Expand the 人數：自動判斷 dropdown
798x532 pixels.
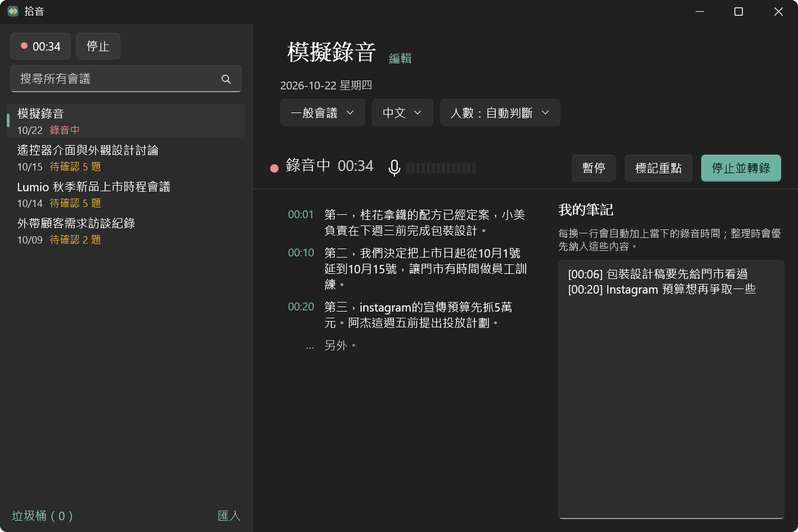(x=500, y=112)
